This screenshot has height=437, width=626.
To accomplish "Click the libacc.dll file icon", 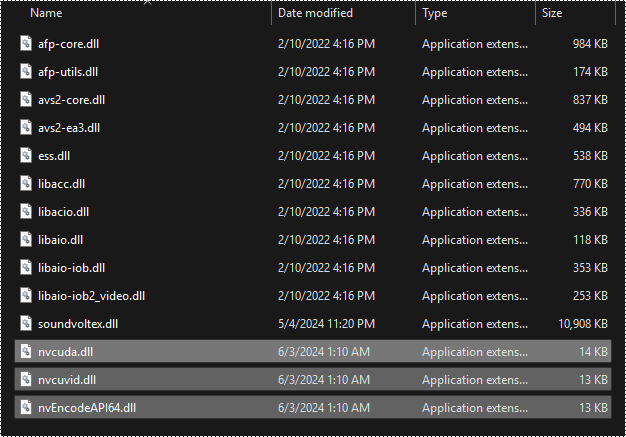I will click(x=28, y=184).
